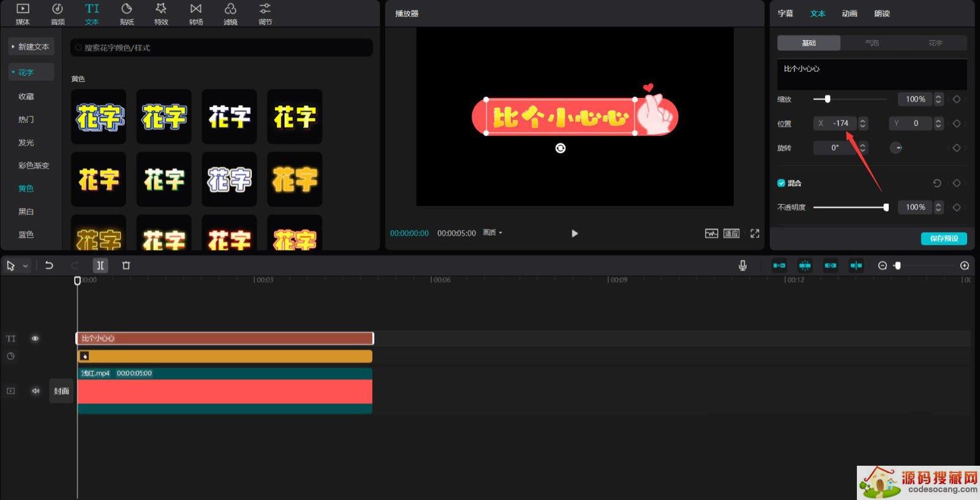
Task: Open the selection tool dropdown arrow
Action: (x=25, y=266)
